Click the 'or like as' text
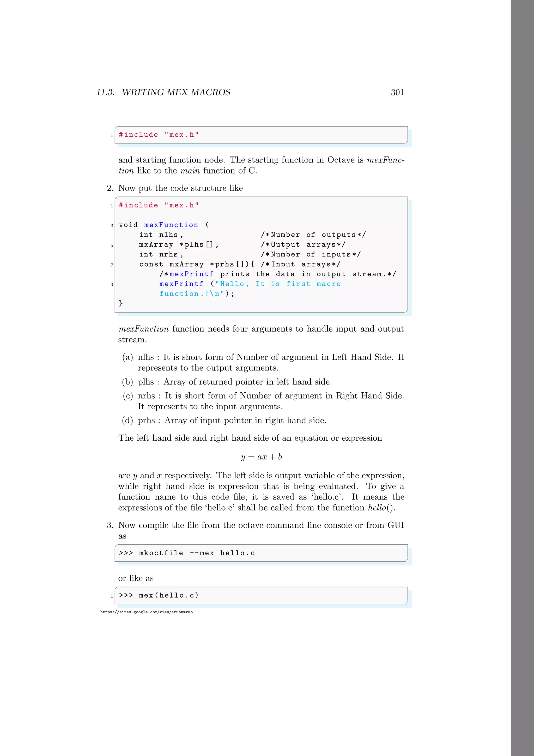The height and width of the screenshot is (756, 534). (136, 578)
